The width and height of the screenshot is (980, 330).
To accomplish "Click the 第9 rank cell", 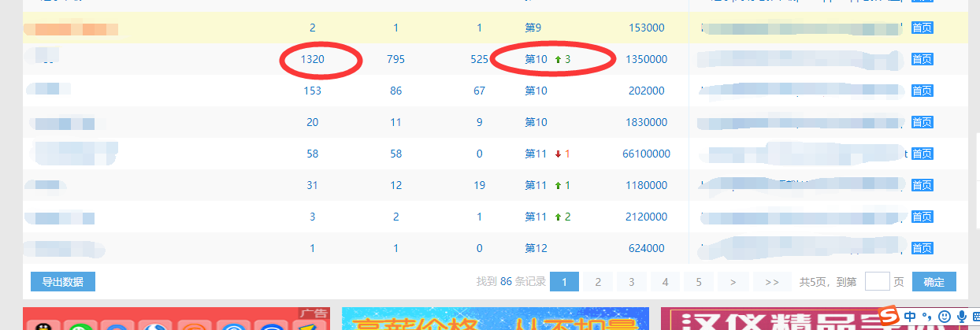I will coord(533,28).
